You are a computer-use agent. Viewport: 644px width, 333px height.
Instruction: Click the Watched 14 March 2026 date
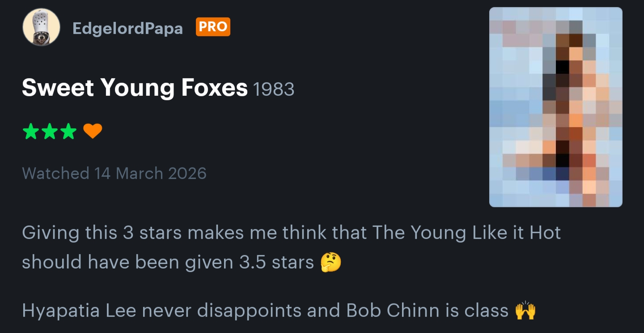[x=114, y=173]
